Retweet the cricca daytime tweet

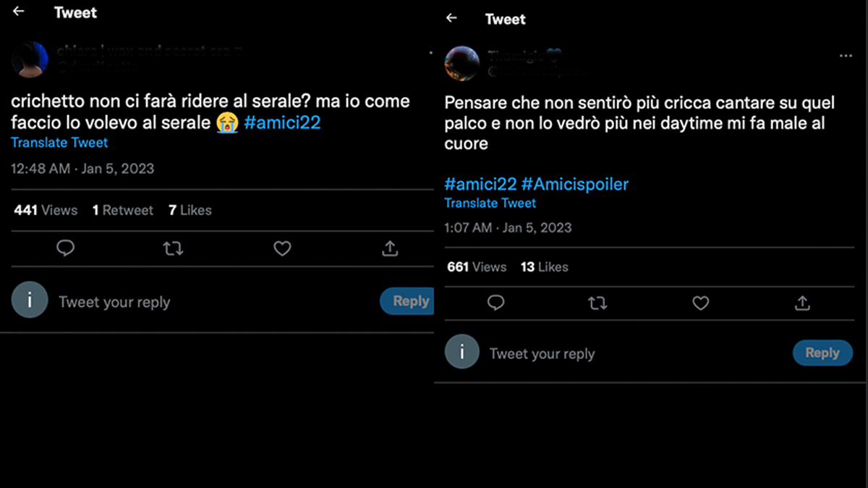[597, 303]
